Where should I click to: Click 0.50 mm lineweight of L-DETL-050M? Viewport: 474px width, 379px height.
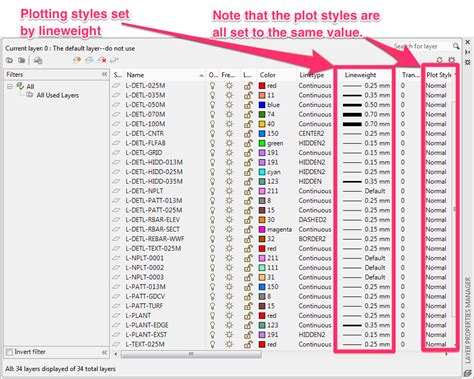pyautogui.click(x=366, y=105)
